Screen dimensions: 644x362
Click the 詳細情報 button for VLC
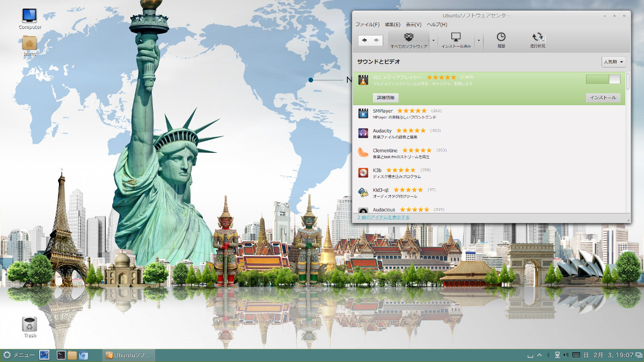click(385, 98)
